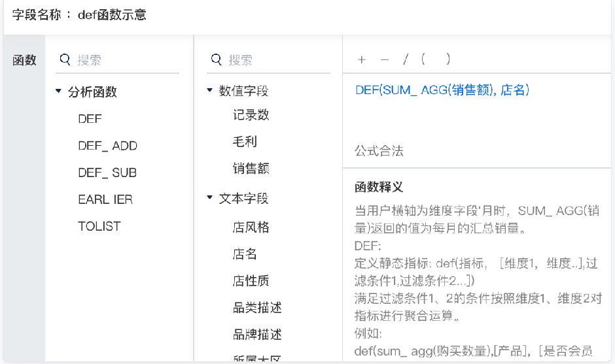This screenshot has height=364, width=615.
Task: Choose the 销售额 field
Action: pyautogui.click(x=251, y=169)
